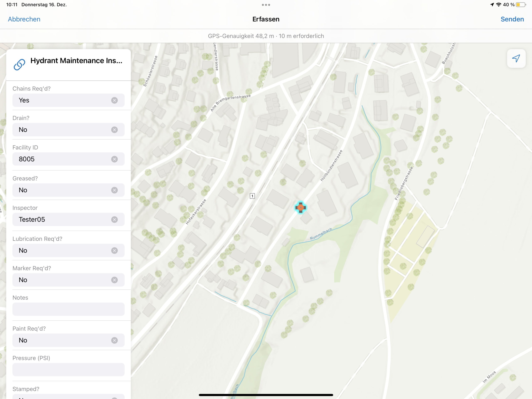Submit the survey with Senden
Viewport: 532px width, 399px height.
click(x=512, y=19)
